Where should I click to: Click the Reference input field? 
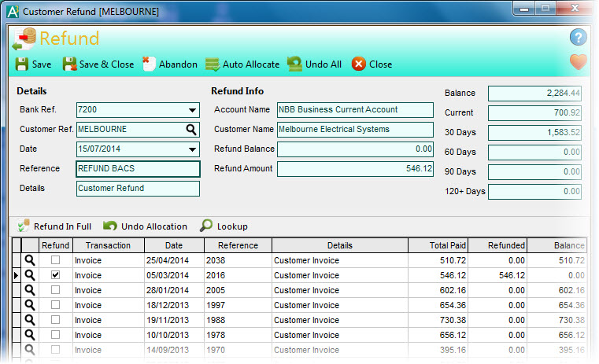click(x=138, y=168)
